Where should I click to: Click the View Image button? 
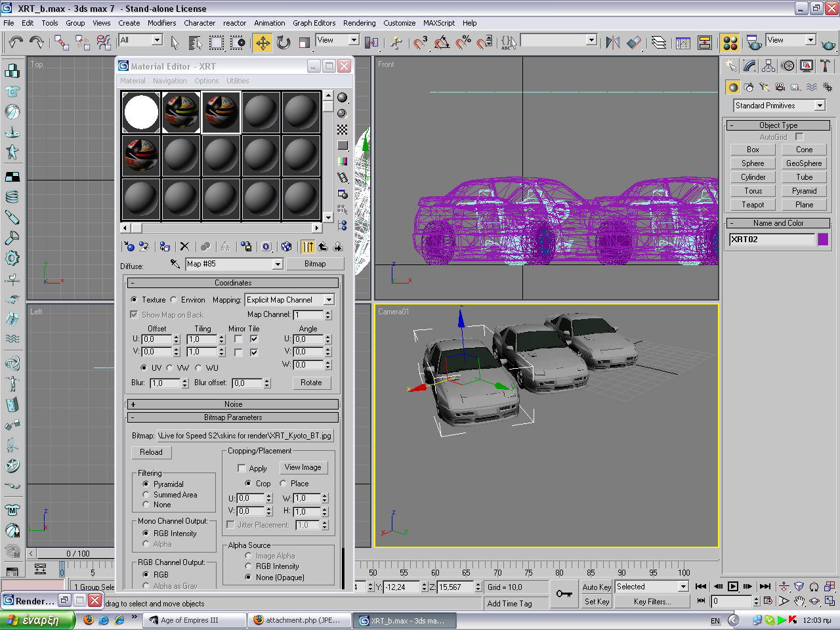pyautogui.click(x=303, y=467)
